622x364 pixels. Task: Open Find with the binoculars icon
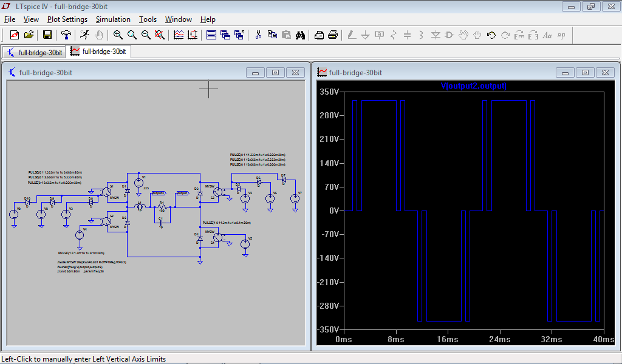point(300,35)
